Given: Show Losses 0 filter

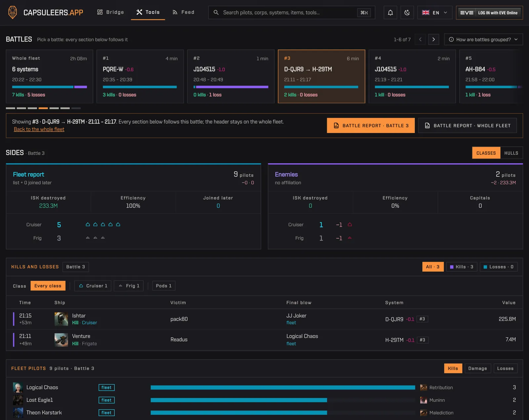Looking at the screenshot, I should 499,267.
